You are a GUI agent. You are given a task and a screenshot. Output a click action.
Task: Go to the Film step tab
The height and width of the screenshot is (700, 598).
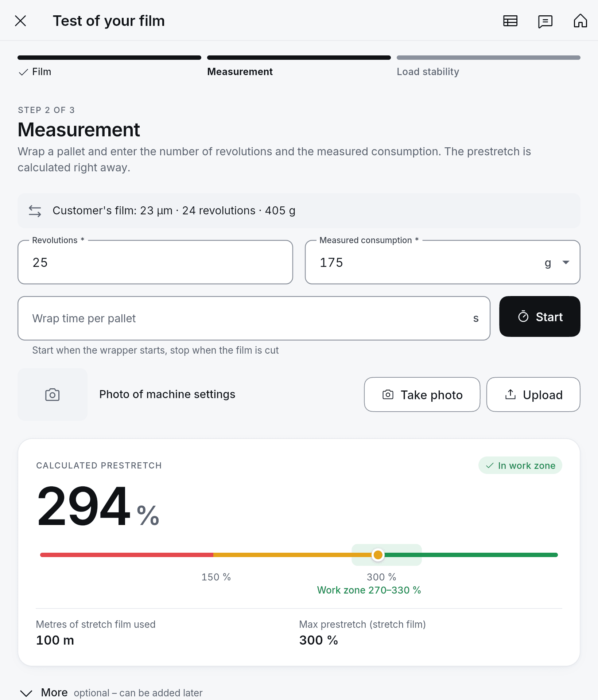pos(109,66)
